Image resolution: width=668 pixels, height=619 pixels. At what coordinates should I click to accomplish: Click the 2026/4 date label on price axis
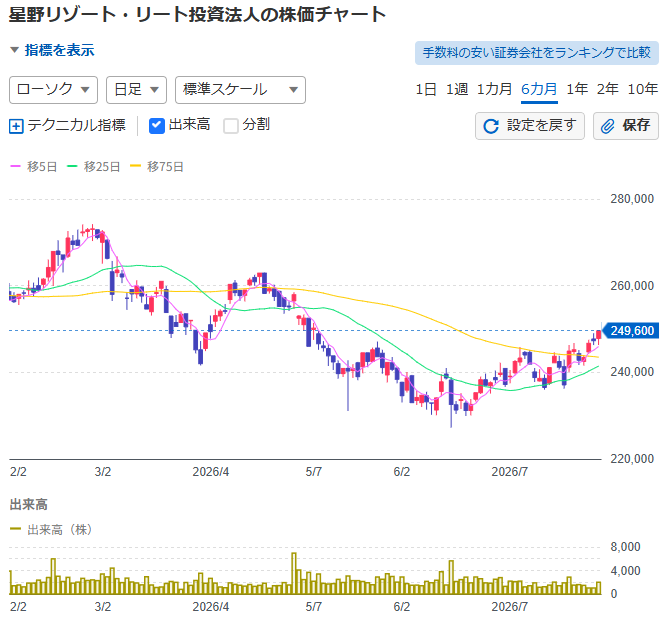click(x=211, y=472)
